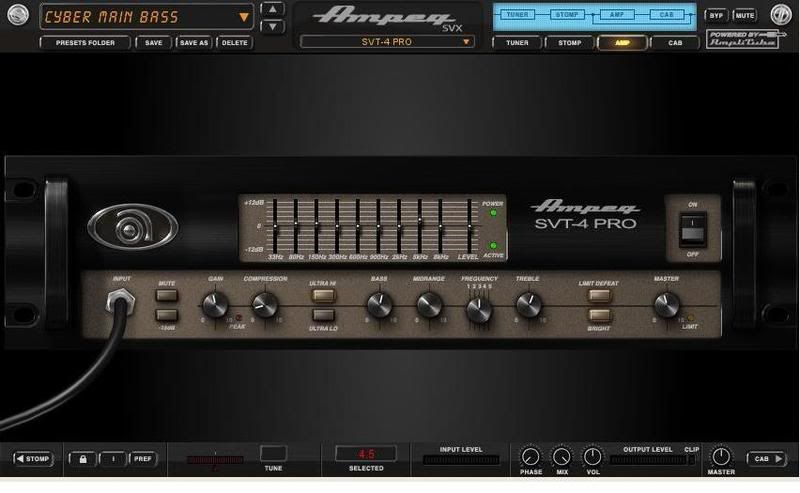Click the SAVE AS button

194,43
